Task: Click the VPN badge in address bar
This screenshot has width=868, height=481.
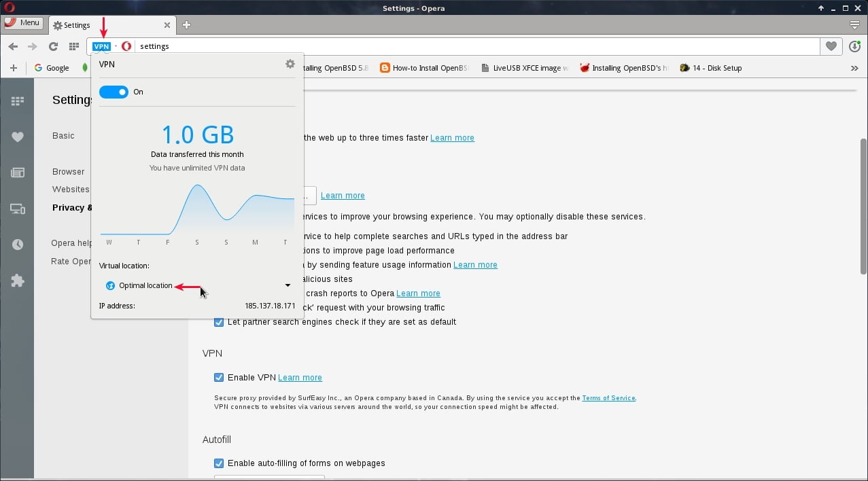Action: [101, 46]
